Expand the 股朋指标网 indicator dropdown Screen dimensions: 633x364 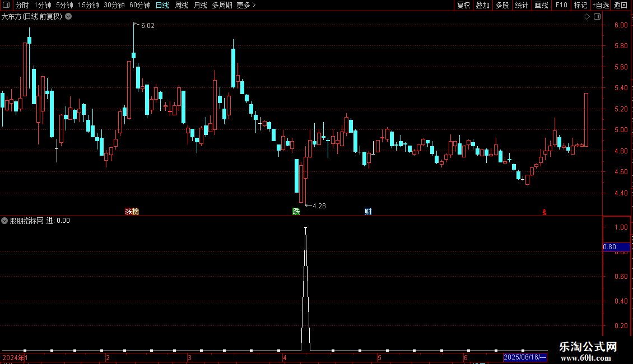pos(4,221)
